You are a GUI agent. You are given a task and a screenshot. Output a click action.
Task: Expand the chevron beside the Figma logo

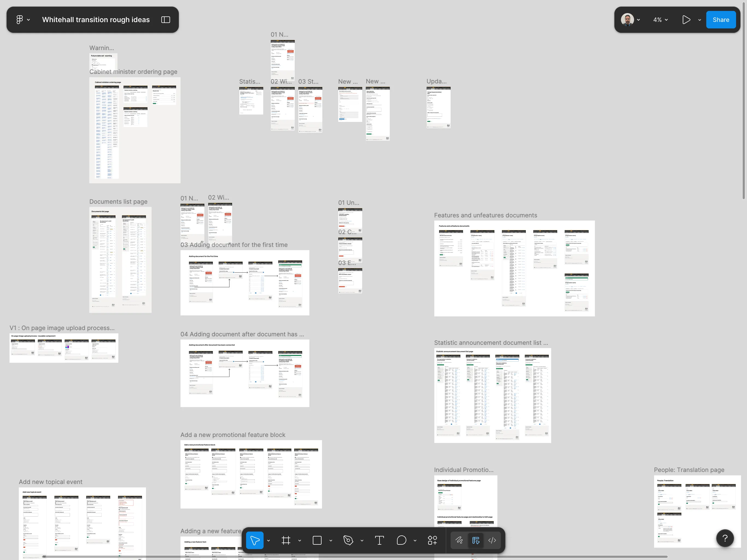coord(28,20)
